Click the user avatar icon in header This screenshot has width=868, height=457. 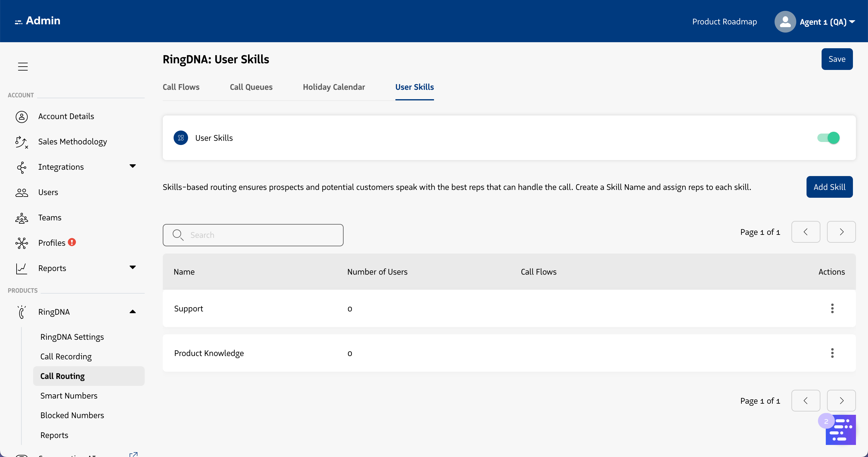(785, 22)
